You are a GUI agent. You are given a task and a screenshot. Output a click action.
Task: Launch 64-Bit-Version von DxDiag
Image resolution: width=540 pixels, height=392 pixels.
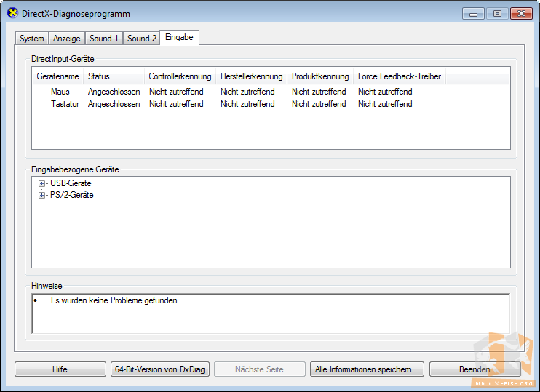coord(160,369)
